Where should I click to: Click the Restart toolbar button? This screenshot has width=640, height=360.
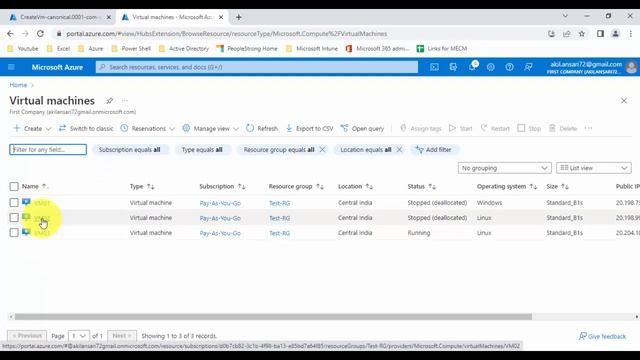coord(495,128)
